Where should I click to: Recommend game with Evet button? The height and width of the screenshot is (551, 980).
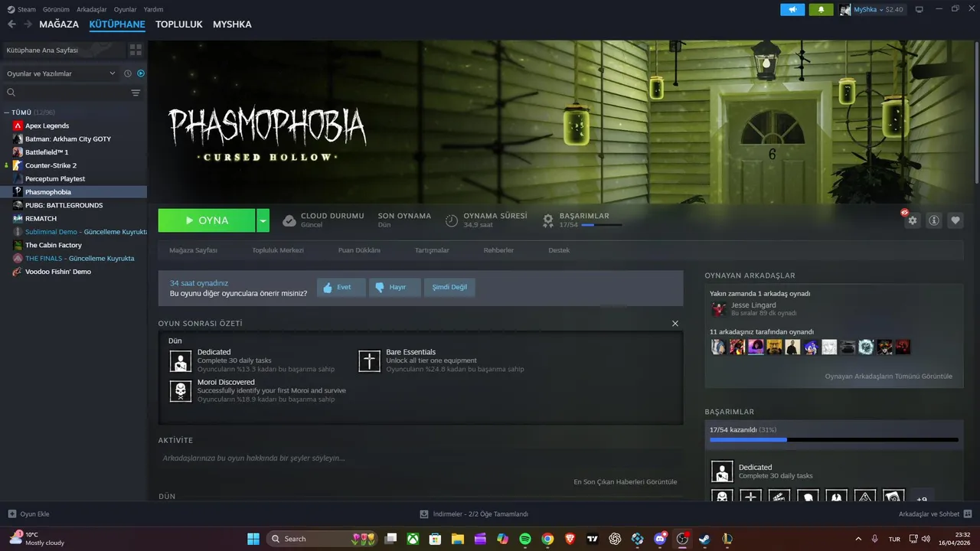[x=341, y=288]
